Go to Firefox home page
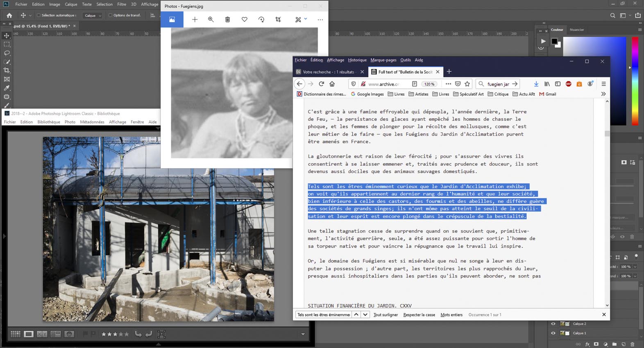The height and width of the screenshot is (348, 644). coord(332,84)
